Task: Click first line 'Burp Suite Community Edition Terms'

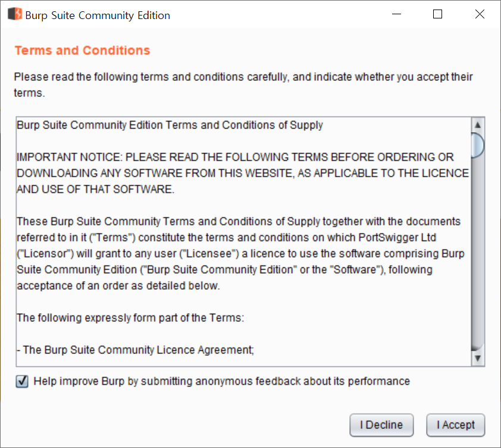Action: 170,125
